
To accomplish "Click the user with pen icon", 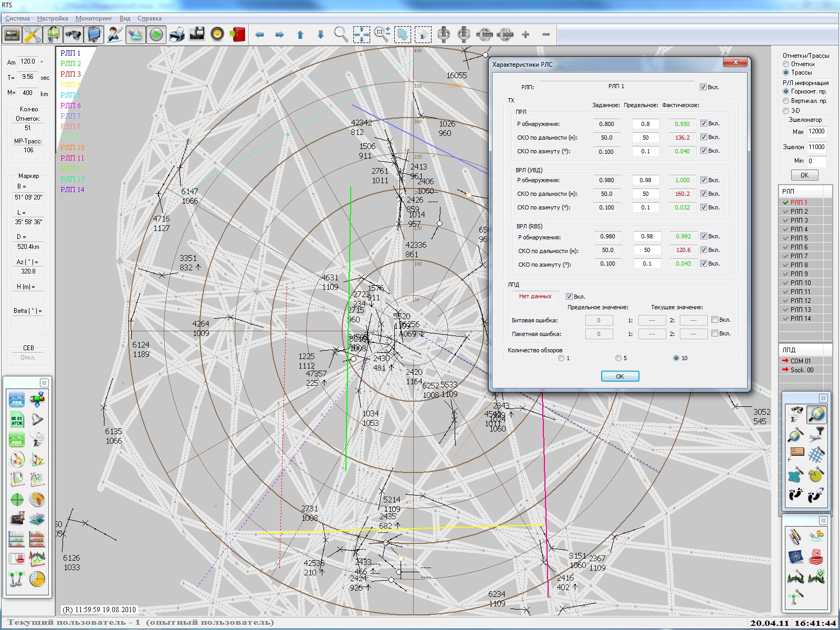I will 114,35.
